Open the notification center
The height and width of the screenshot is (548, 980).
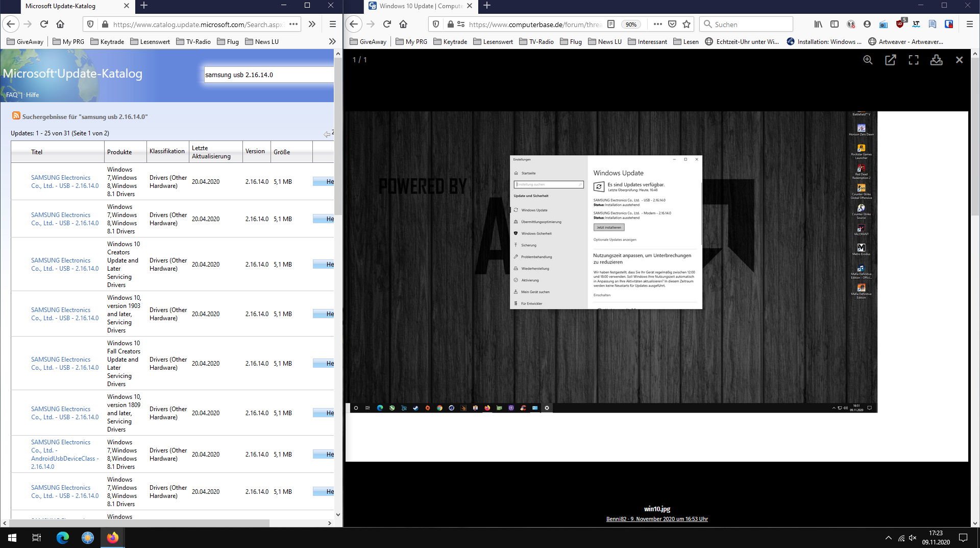click(963, 538)
